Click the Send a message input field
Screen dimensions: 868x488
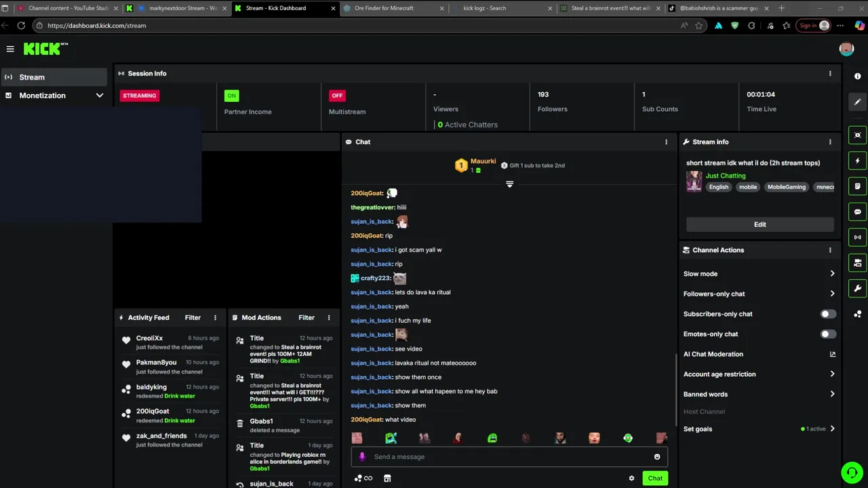pos(509,457)
